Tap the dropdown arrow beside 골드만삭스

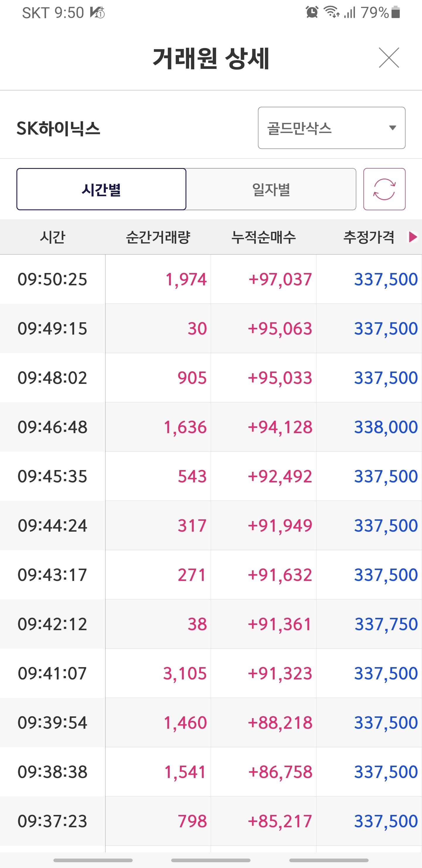[392, 128]
